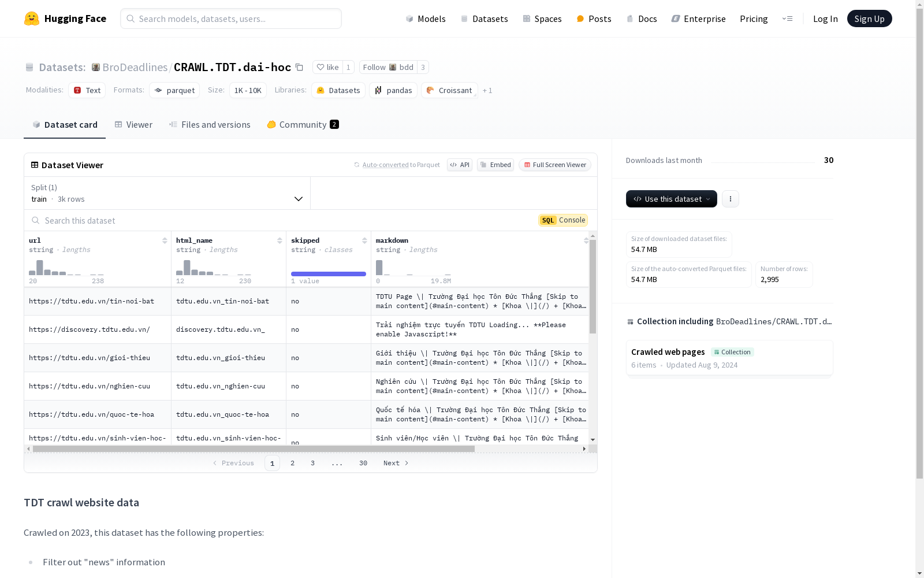The width and height of the screenshot is (924, 578).
Task: Focus the top search models field
Action: pyautogui.click(x=231, y=18)
